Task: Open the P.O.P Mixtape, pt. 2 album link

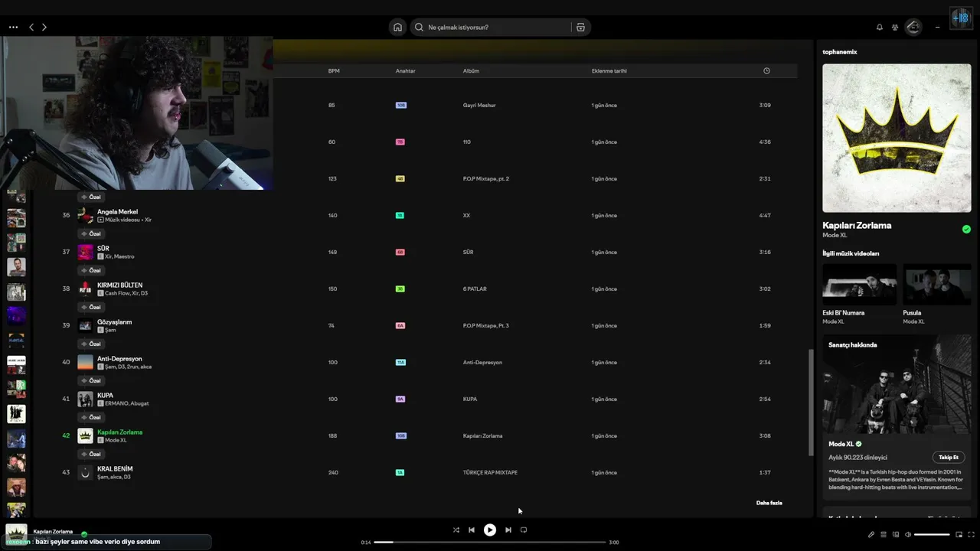Action: [x=486, y=178]
